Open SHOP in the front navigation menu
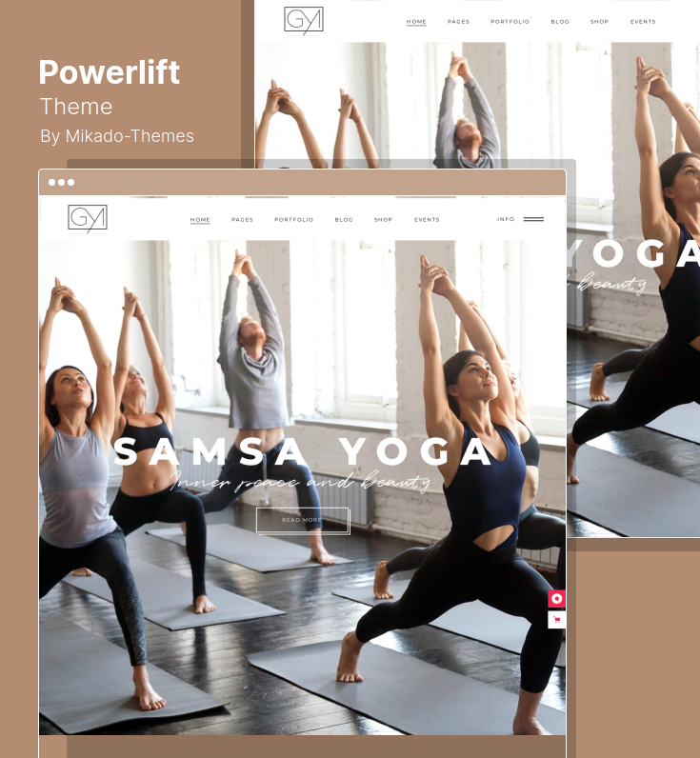 coord(383,219)
